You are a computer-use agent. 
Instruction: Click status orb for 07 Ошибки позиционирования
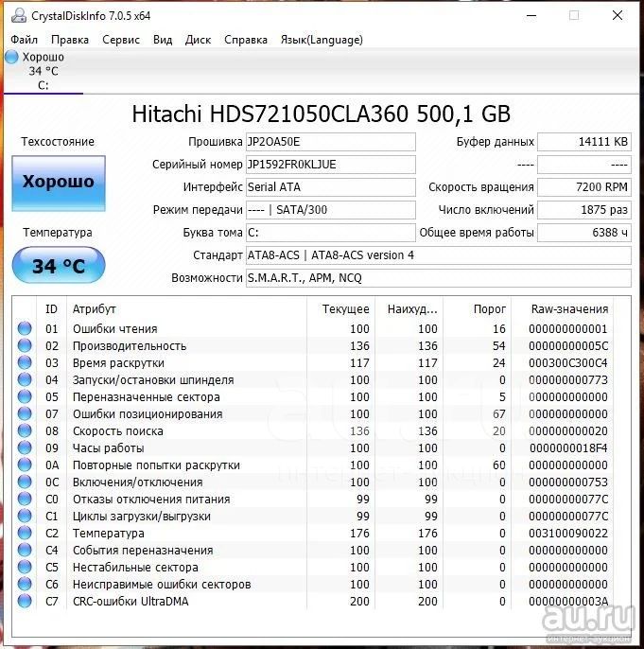pyautogui.click(x=25, y=413)
